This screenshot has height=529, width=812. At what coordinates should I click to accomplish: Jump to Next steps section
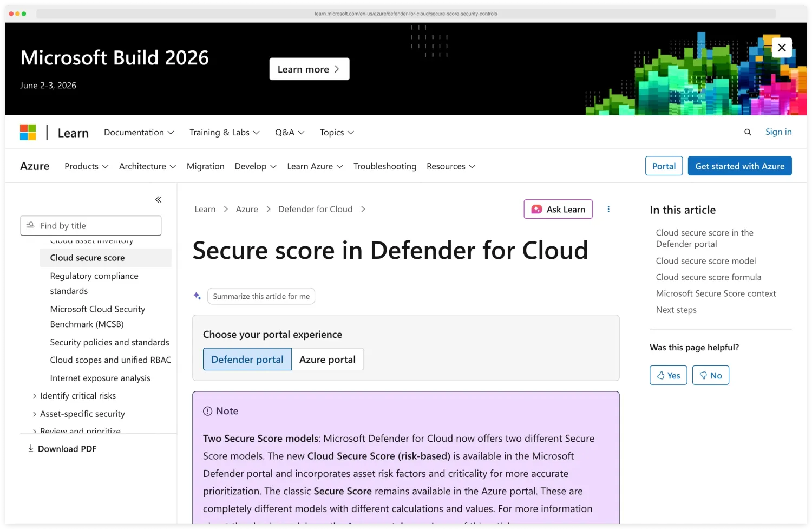tap(676, 310)
